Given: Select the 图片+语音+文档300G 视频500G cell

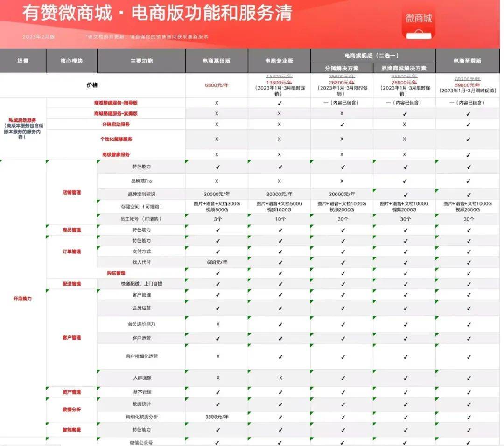Looking at the screenshot, I should point(217,207).
